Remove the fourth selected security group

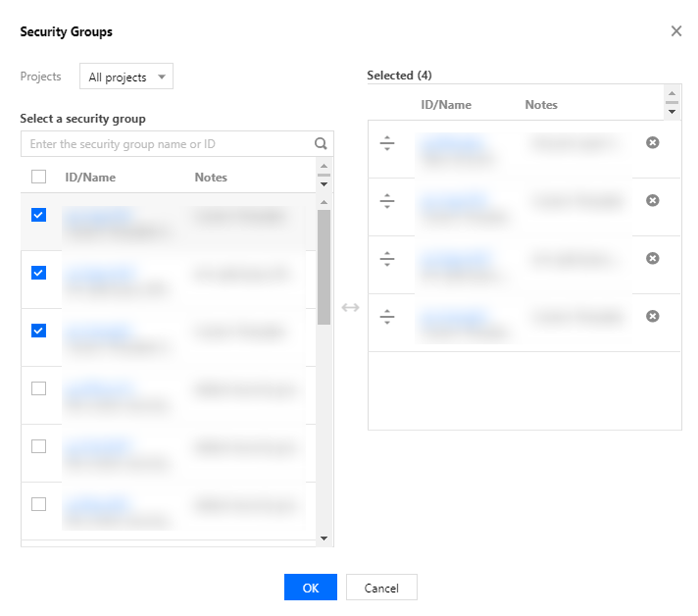click(x=653, y=317)
